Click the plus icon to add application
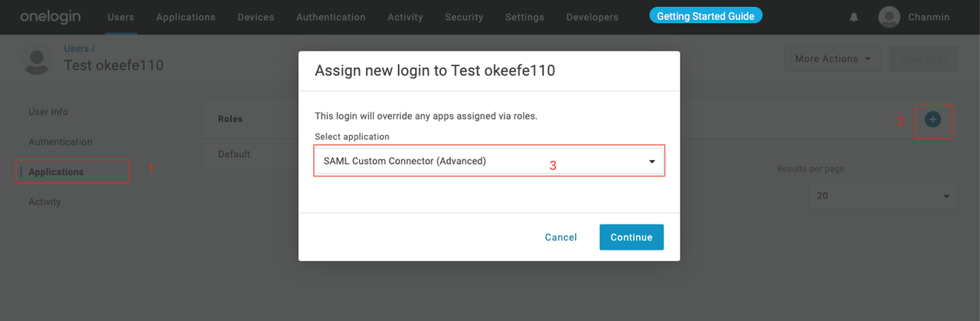The image size is (980, 321). [x=933, y=120]
